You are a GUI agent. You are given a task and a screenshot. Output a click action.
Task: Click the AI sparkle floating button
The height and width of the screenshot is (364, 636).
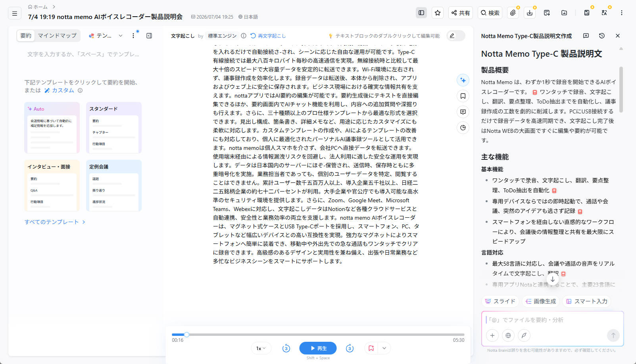pos(463,80)
